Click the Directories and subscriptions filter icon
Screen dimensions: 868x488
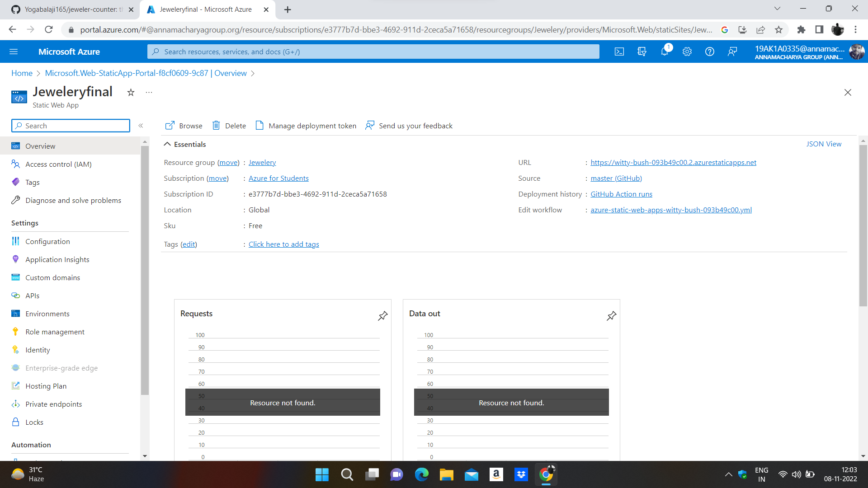pyautogui.click(x=642, y=52)
